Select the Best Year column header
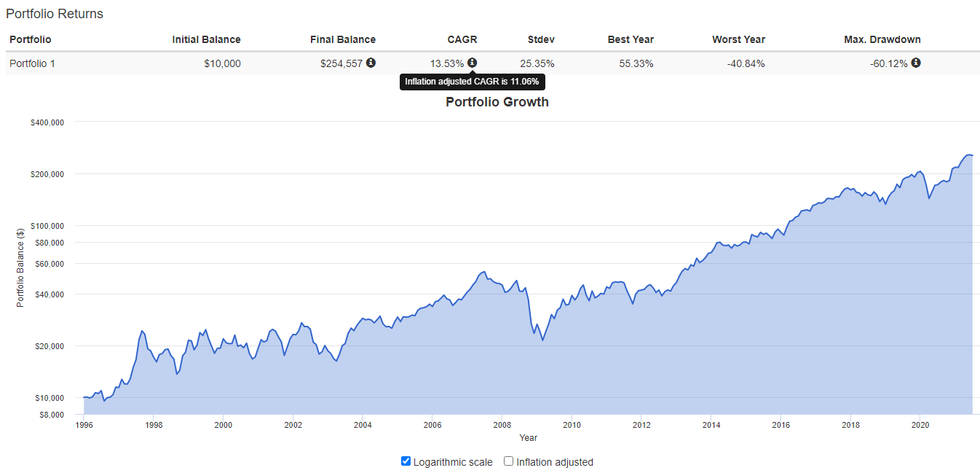The width and height of the screenshot is (980, 473). point(630,39)
